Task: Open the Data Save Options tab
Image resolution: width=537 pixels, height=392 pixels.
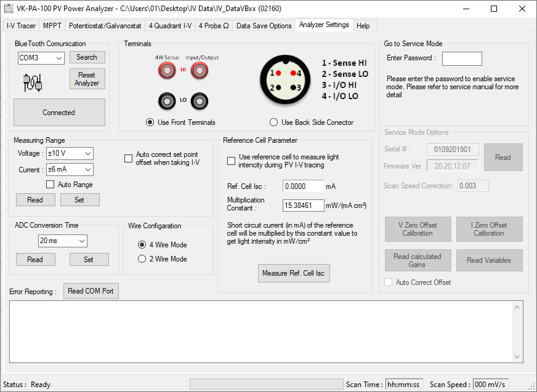Action: 264,26
